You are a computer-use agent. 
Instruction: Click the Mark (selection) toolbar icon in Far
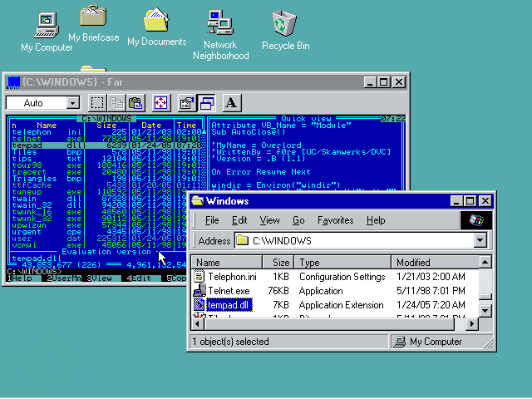tap(97, 103)
